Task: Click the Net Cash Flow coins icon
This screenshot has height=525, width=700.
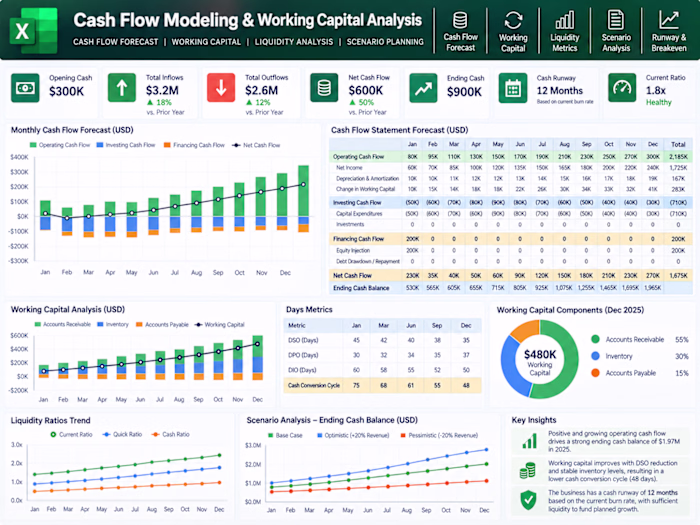Action: 324,88
